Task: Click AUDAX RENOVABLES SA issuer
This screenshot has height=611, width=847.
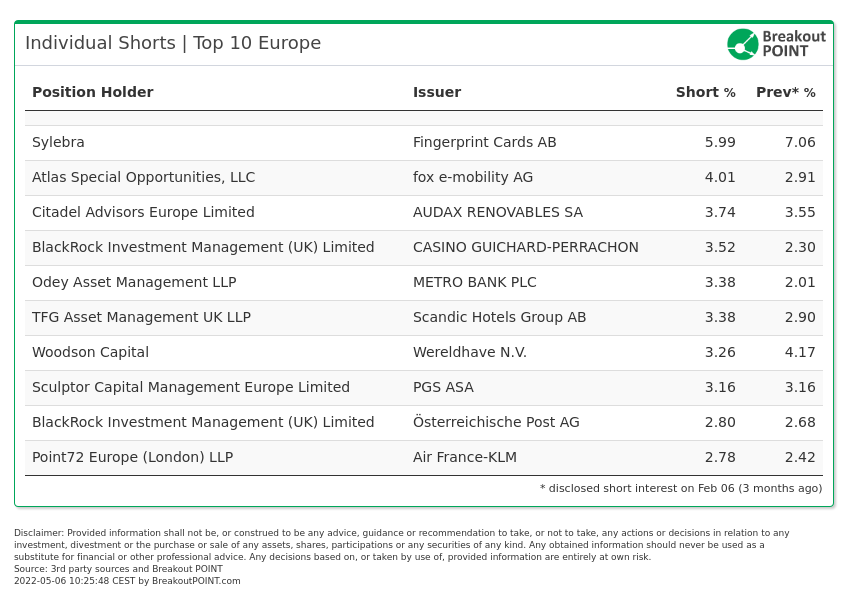Action: pyautogui.click(x=498, y=212)
